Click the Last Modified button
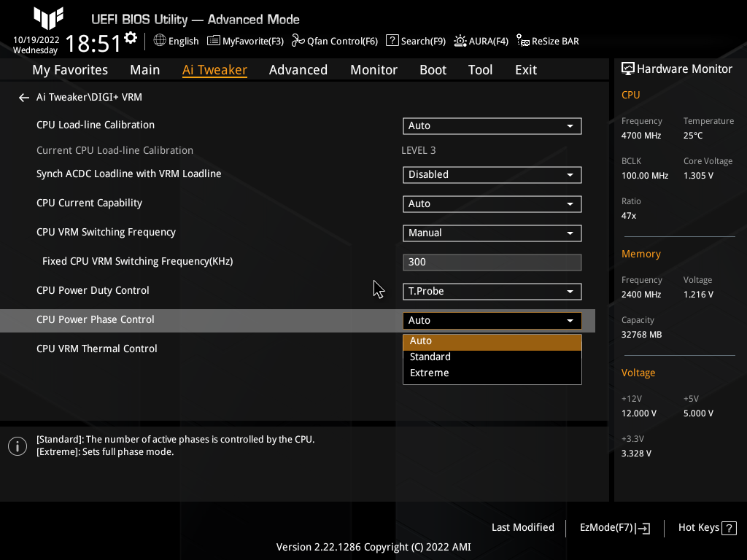Viewport: 747px width, 560px height. pyautogui.click(x=522, y=527)
